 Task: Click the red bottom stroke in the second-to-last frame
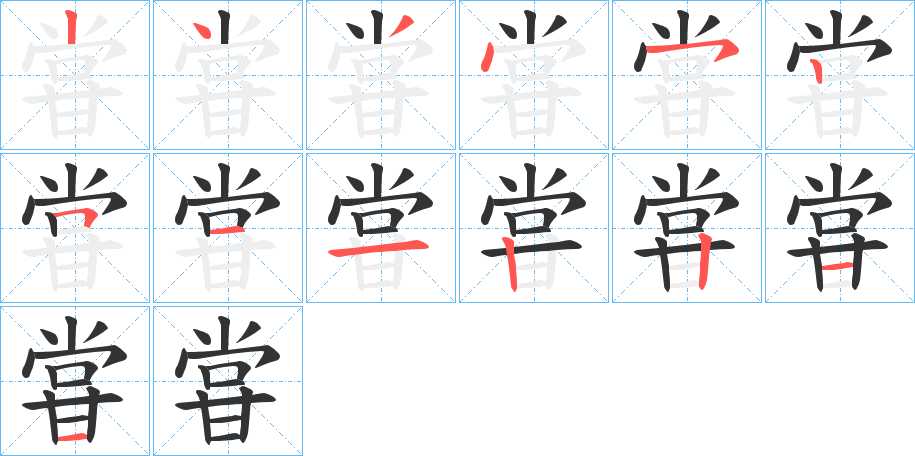click(x=74, y=437)
